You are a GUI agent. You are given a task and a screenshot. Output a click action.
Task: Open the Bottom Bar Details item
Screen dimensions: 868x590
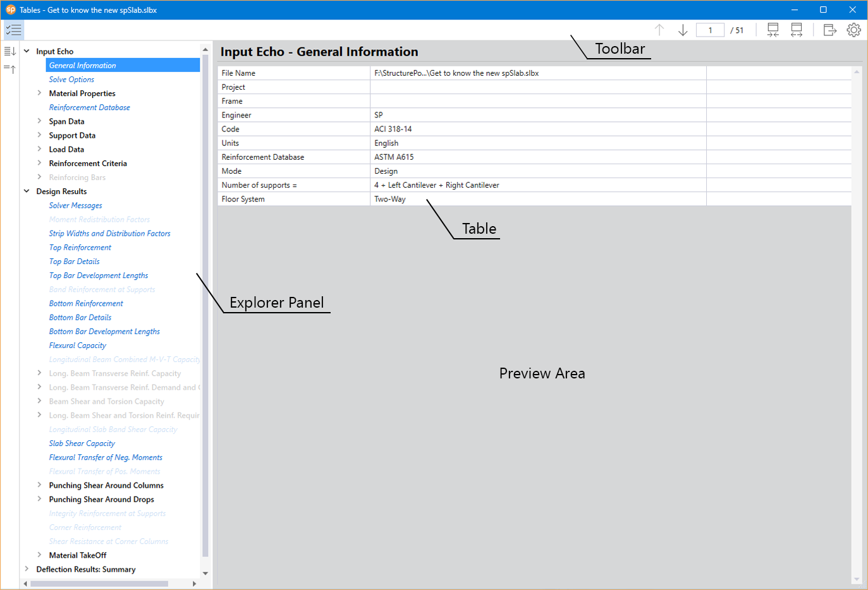coord(80,318)
